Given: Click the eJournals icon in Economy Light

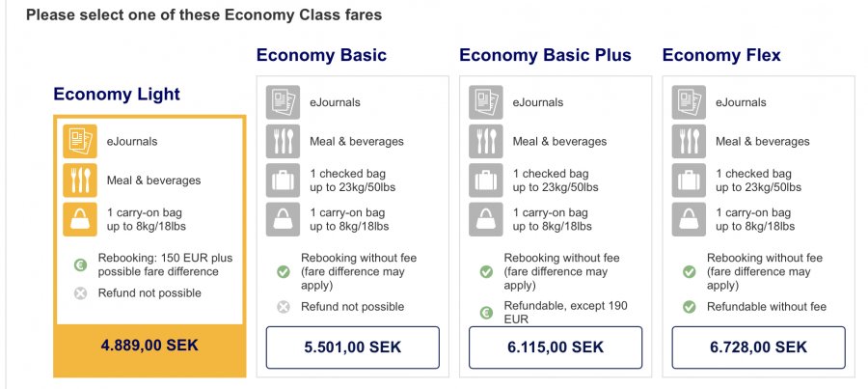Looking at the screenshot, I should coord(80,141).
